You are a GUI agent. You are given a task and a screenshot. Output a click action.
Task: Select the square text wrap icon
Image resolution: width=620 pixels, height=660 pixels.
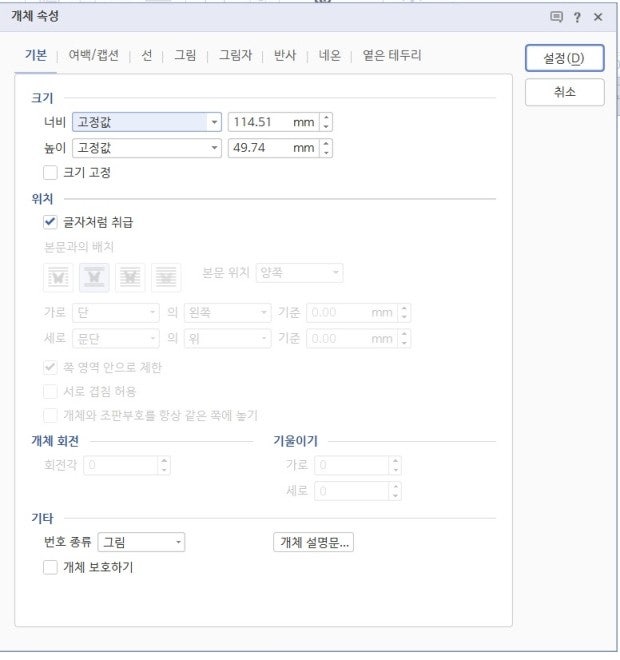click(x=59, y=277)
